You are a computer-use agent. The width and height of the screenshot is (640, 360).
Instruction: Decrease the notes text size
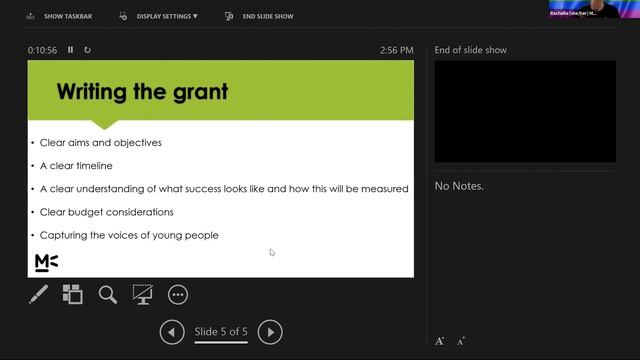point(461,341)
